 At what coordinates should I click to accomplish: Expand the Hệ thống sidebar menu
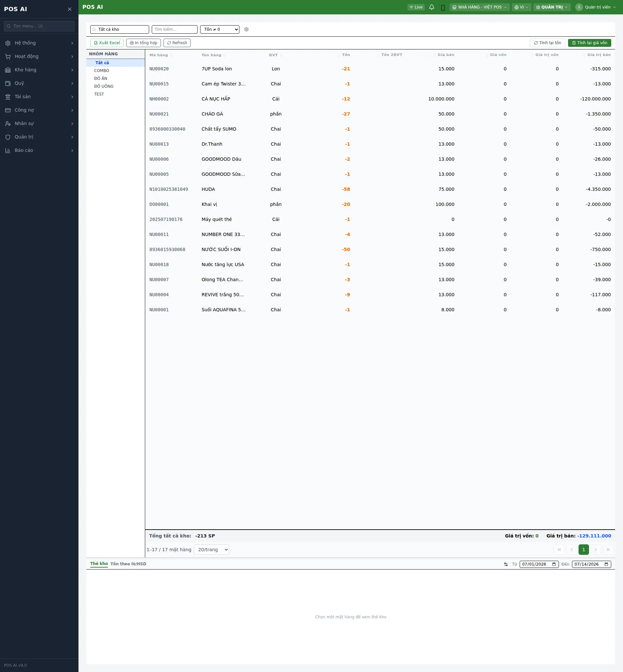39,43
